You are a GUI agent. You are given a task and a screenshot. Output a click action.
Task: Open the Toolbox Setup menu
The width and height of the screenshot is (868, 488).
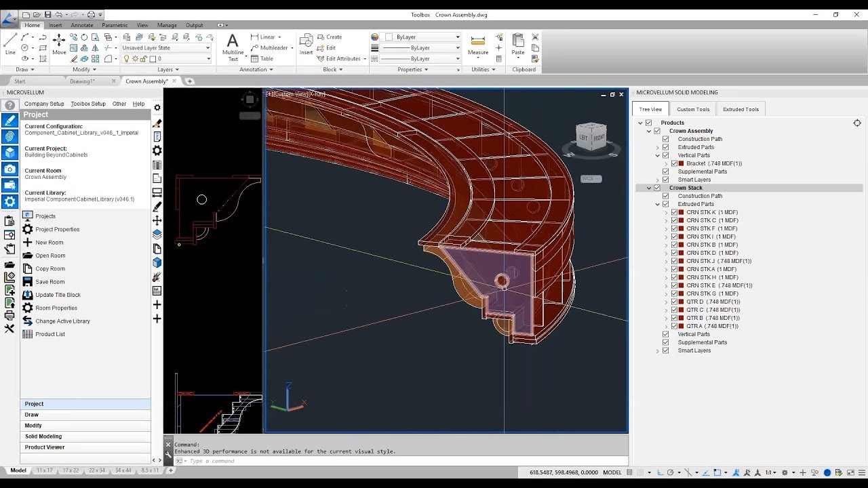[x=88, y=104]
